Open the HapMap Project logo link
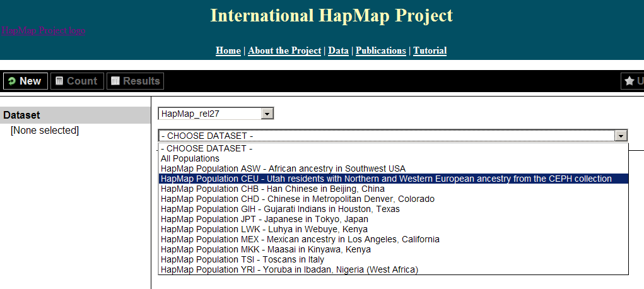The height and width of the screenshot is (289, 644). (x=43, y=30)
